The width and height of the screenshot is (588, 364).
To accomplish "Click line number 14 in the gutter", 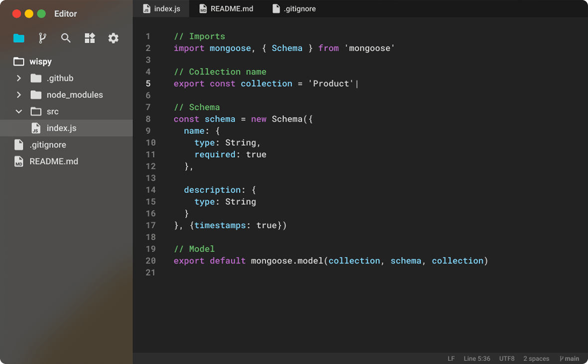I will pos(151,190).
